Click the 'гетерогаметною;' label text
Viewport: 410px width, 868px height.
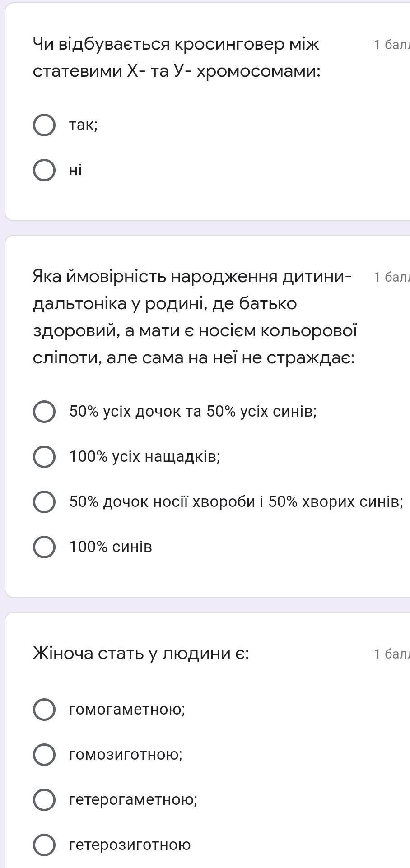coord(133,799)
